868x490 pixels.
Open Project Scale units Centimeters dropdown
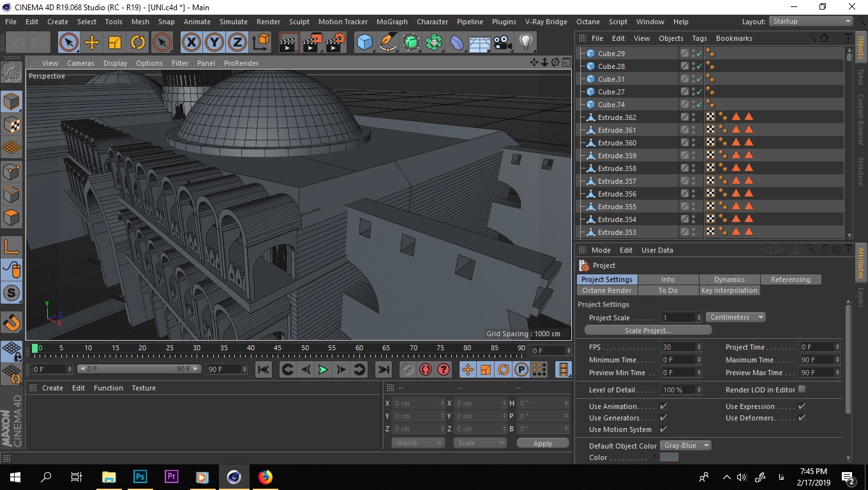click(x=736, y=317)
